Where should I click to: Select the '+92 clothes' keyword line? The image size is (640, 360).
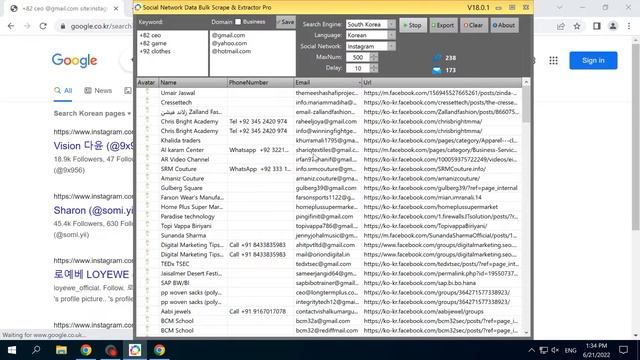[155, 51]
